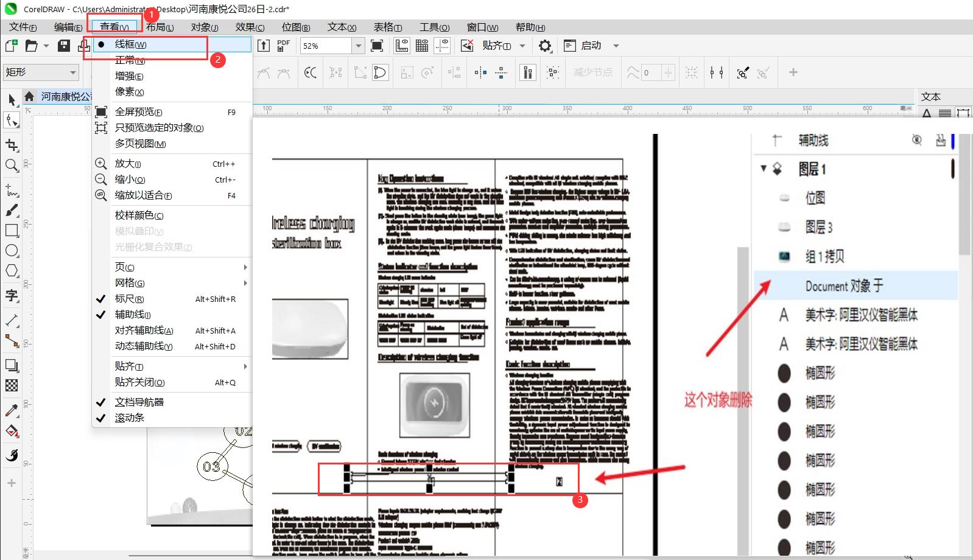973x560 pixels.
Task: Choose 全屏预览 full-screen preview
Action: (138, 112)
